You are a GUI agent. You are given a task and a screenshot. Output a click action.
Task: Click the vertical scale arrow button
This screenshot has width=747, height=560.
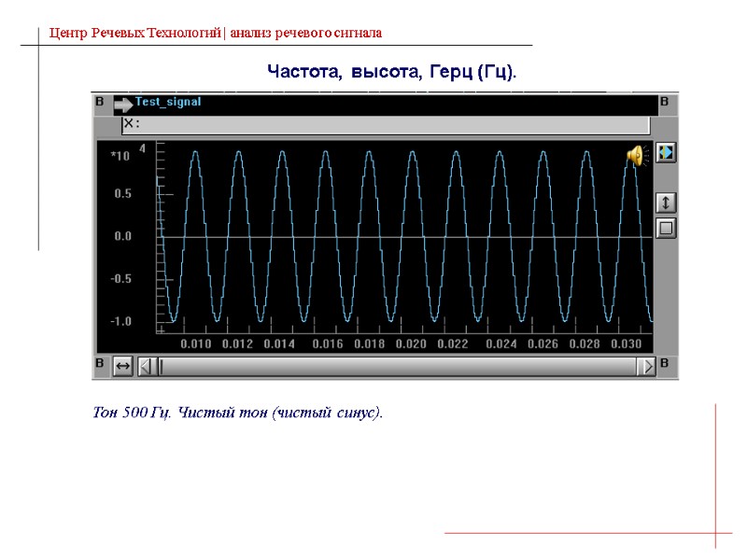point(666,203)
